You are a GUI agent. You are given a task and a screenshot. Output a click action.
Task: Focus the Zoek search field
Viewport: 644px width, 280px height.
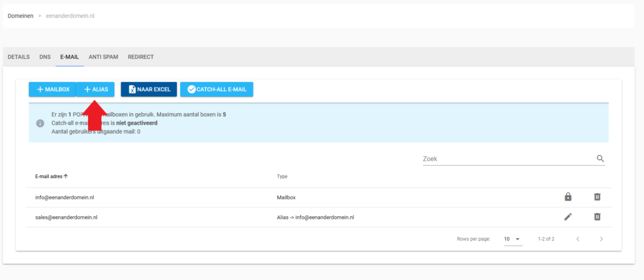pos(508,159)
